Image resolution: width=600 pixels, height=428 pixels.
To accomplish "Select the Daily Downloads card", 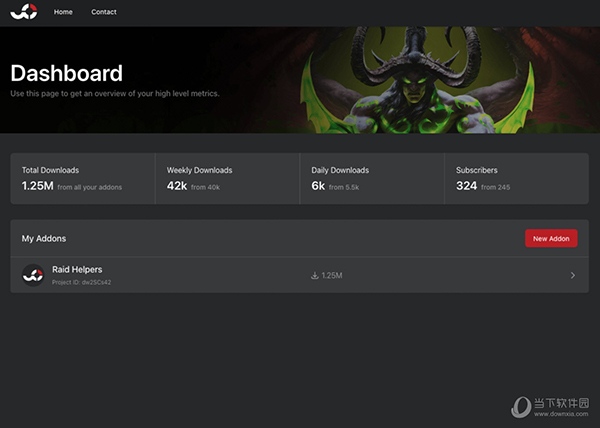I will coord(372,179).
